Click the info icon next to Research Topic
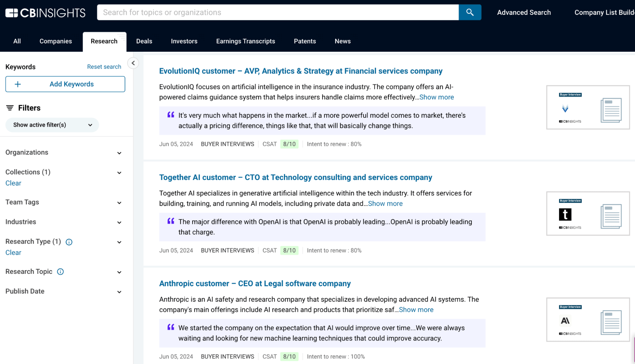Viewport: 635px width, 364px height. (60, 272)
